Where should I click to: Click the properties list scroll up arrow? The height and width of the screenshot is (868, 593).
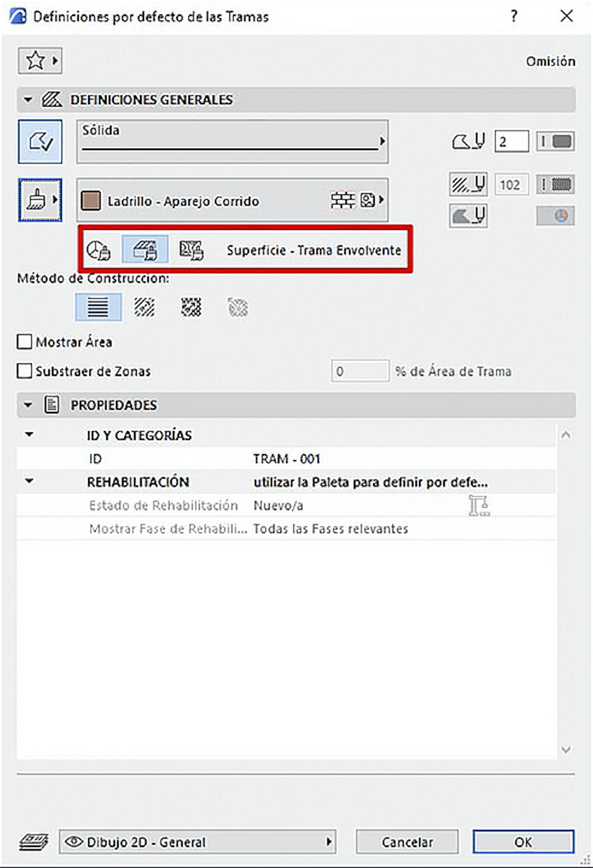click(x=566, y=435)
